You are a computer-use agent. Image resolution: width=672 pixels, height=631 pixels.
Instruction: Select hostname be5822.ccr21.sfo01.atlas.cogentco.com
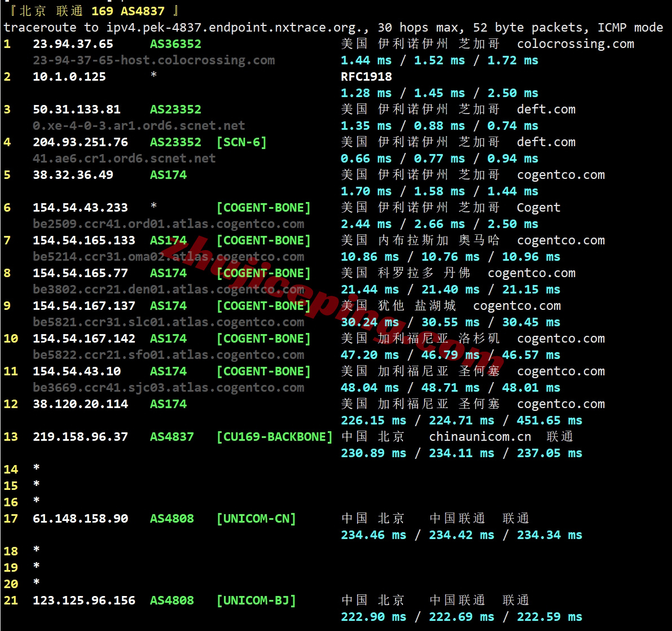point(169,356)
